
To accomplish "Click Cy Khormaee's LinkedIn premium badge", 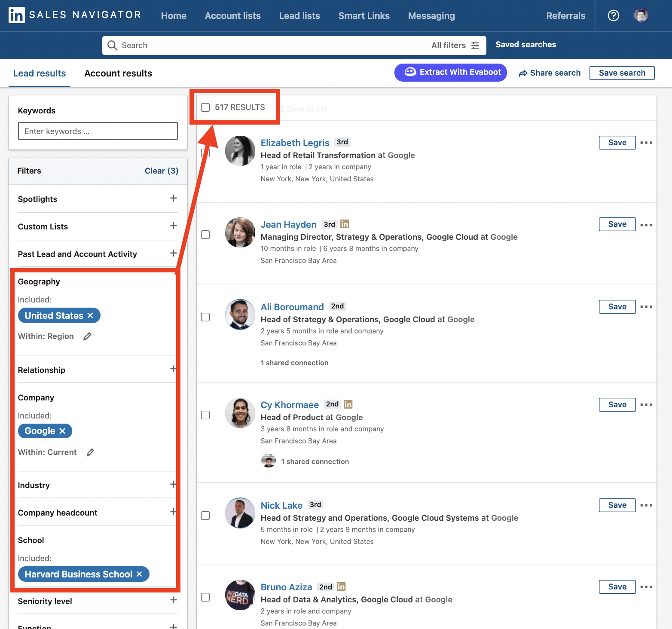I will click(348, 404).
